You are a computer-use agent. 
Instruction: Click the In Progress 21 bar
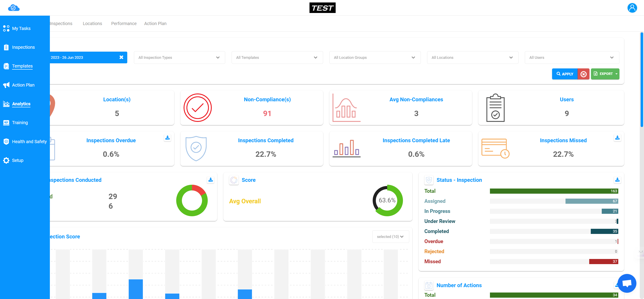[610, 211]
